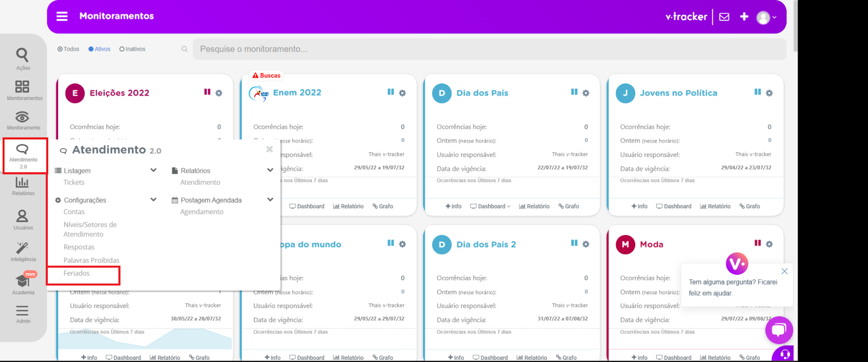Open the mail envelope icon in header
The height and width of the screenshot is (362, 868).
click(724, 17)
